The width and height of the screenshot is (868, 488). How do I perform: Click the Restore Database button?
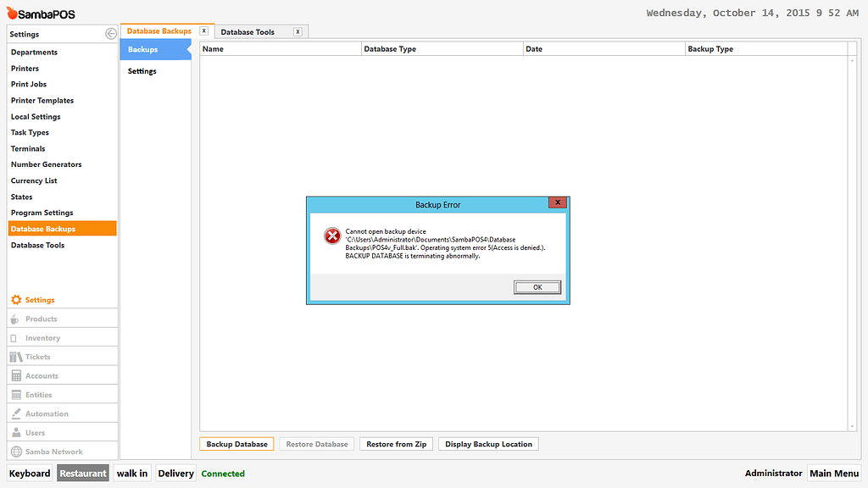click(317, 444)
